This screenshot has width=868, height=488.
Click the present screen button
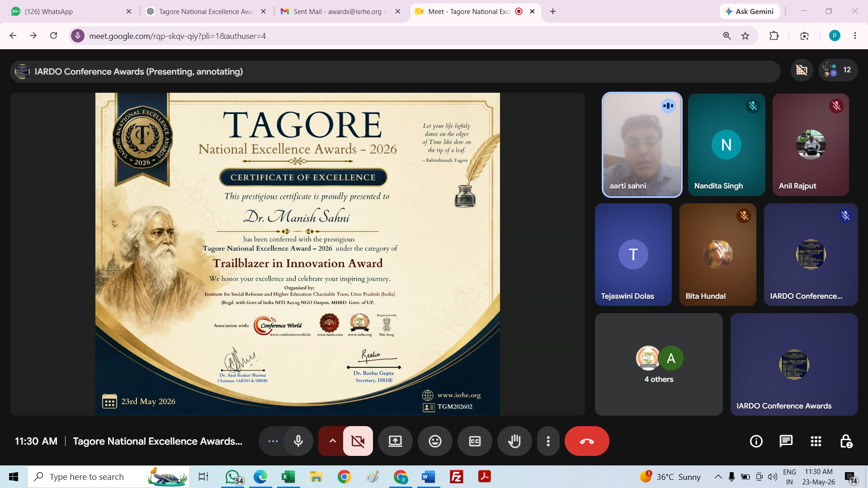coord(395,441)
